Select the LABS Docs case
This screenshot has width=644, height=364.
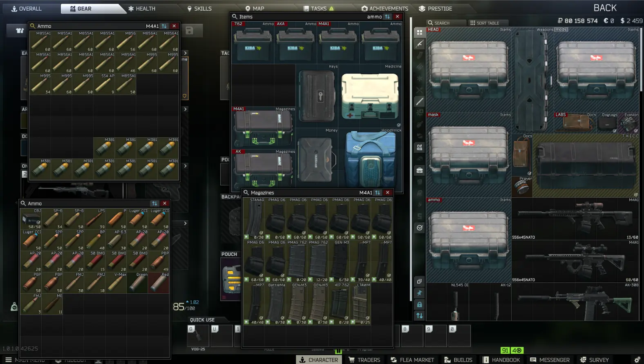tap(575, 123)
